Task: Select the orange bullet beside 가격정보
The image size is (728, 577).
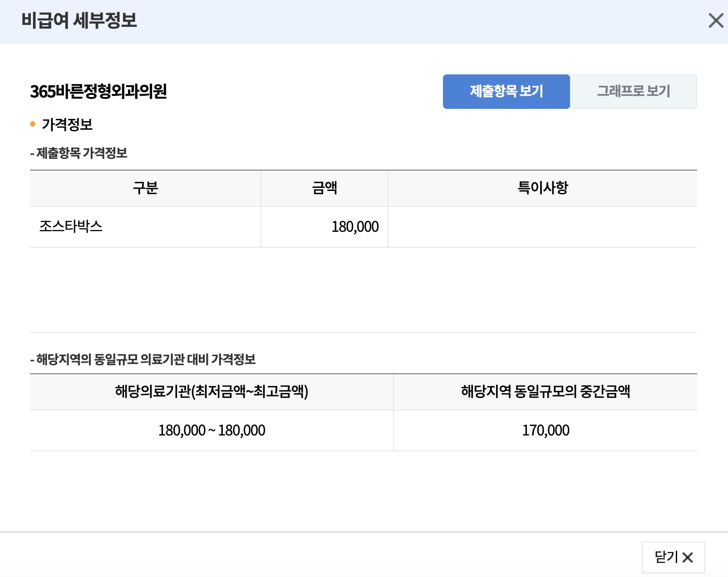Action: 32,122
